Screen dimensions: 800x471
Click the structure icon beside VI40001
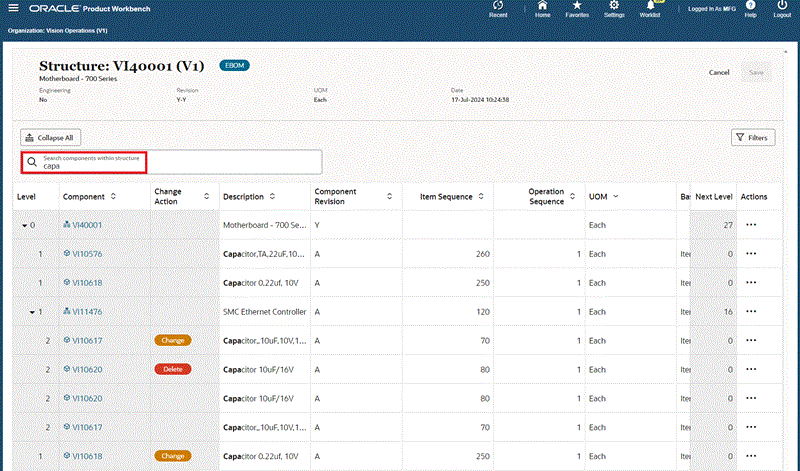[x=66, y=225]
